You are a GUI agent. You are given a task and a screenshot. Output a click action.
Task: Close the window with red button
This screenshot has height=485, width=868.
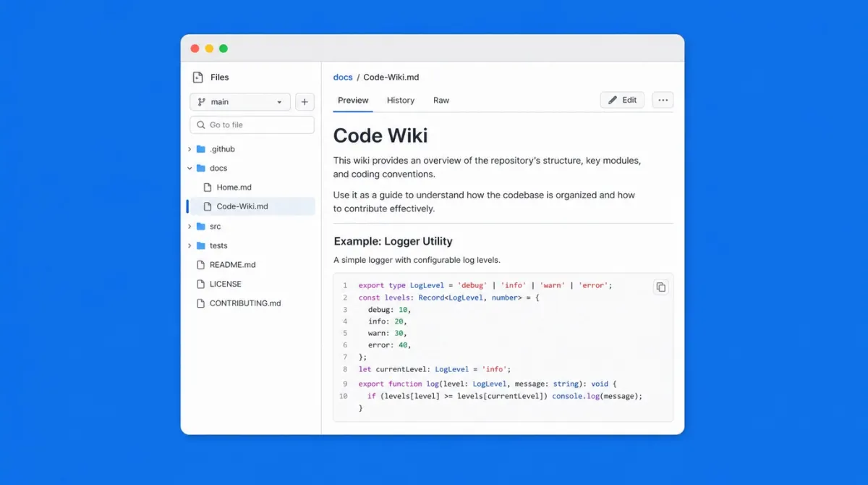pyautogui.click(x=195, y=48)
